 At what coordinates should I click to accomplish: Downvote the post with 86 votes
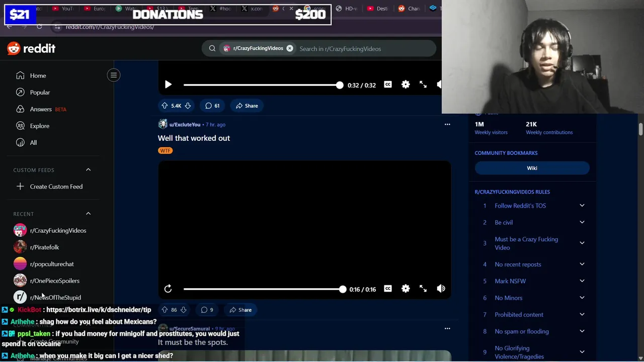tap(184, 310)
